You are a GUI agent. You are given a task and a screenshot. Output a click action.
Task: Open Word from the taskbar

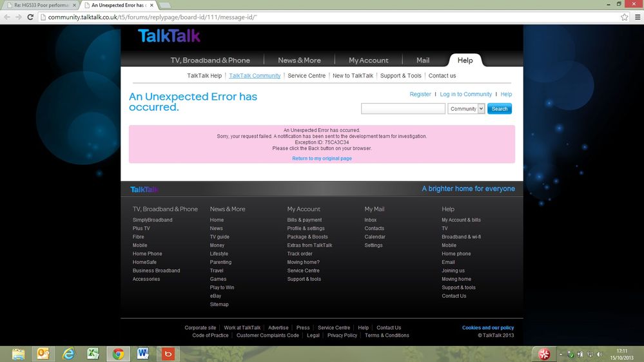tap(143, 354)
